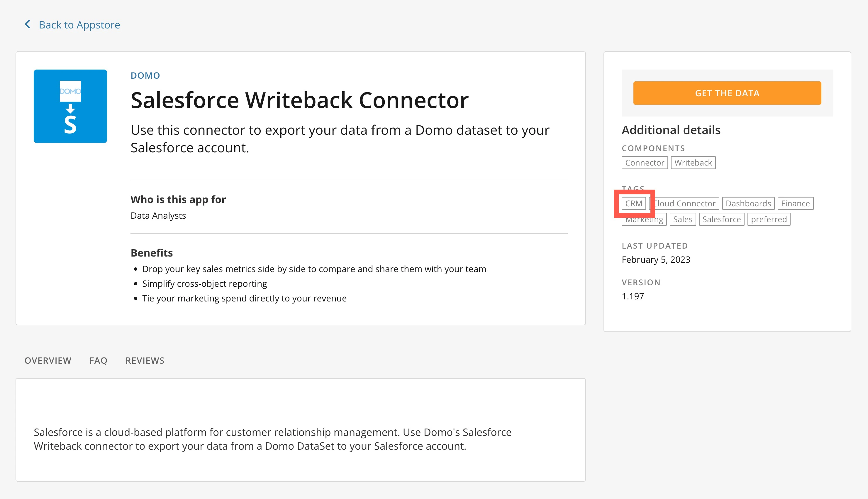Viewport: 868px width, 499px height.
Task: Click the 'Data Analysts' text
Action: tap(158, 215)
